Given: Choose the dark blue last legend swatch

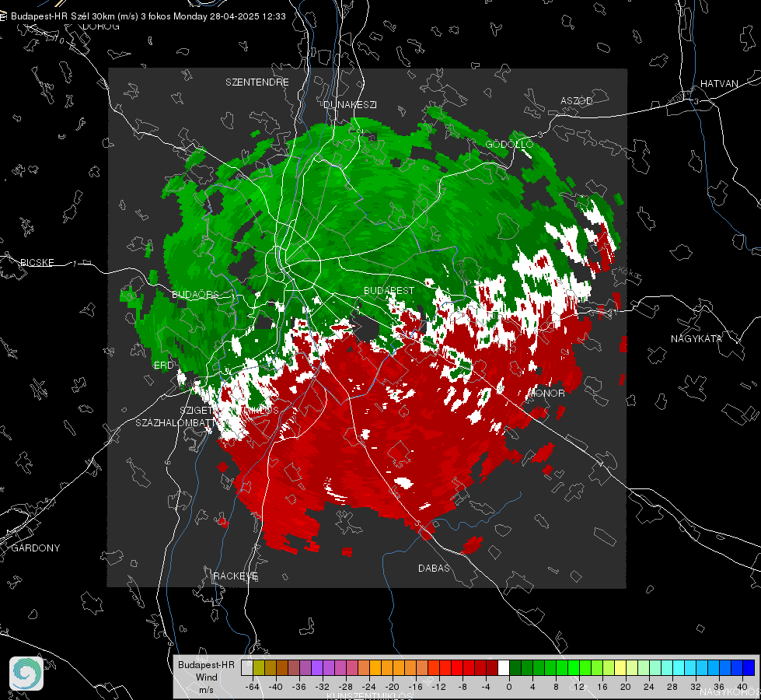Looking at the screenshot, I should point(749,667).
